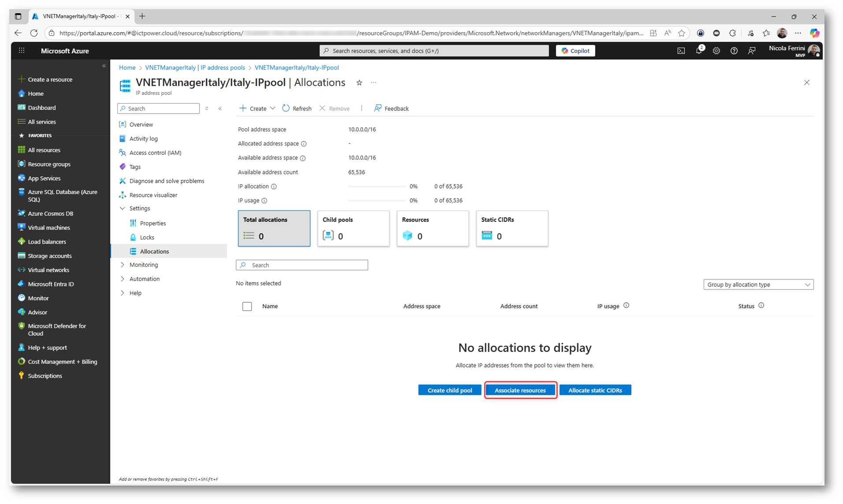Open the Group by allocation type dropdown

point(758,285)
